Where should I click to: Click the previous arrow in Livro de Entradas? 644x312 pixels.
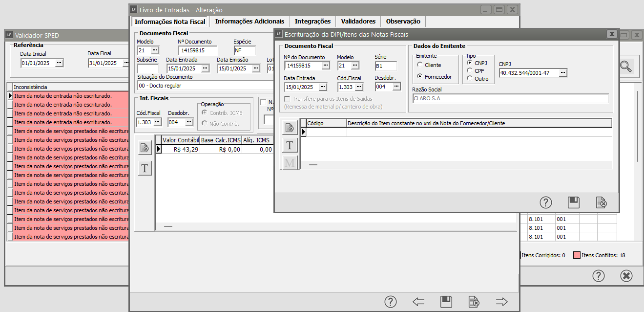point(418,302)
